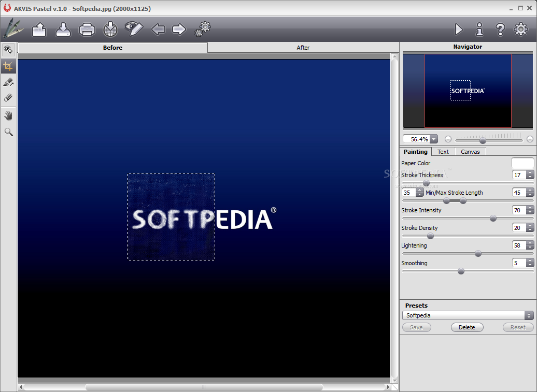The image size is (537, 392).
Task: Click the Smoothing slider handle
Action: click(x=461, y=271)
